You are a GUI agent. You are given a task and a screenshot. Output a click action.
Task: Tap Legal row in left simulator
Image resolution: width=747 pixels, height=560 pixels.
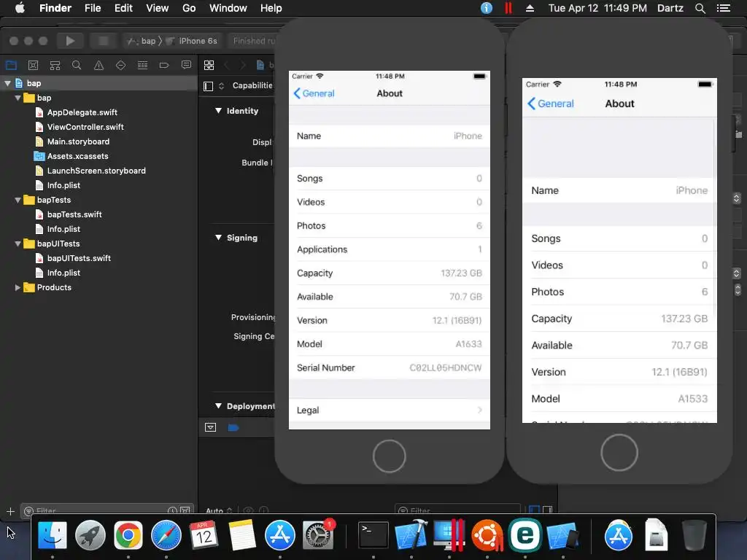tap(390, 411)
